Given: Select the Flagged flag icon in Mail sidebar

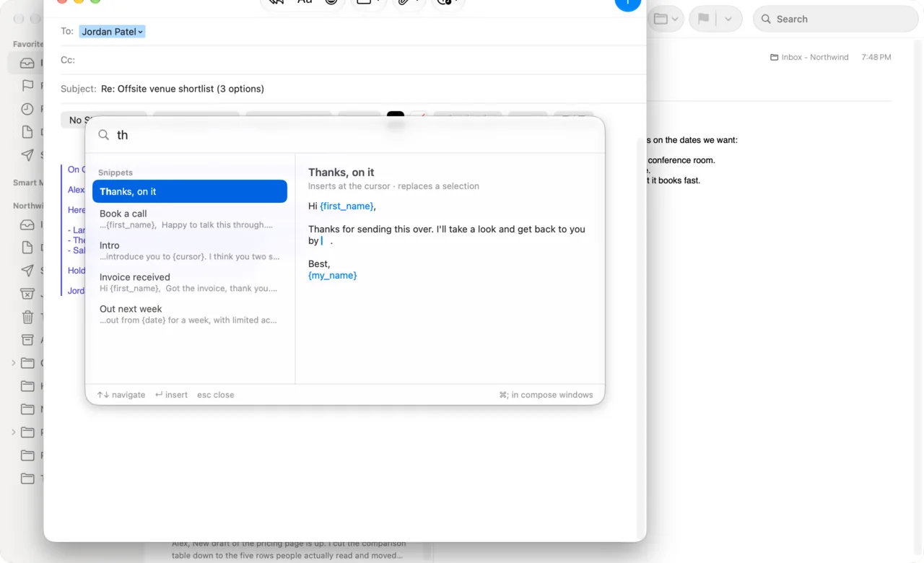Looking at the screenshot, I should 27,86.
